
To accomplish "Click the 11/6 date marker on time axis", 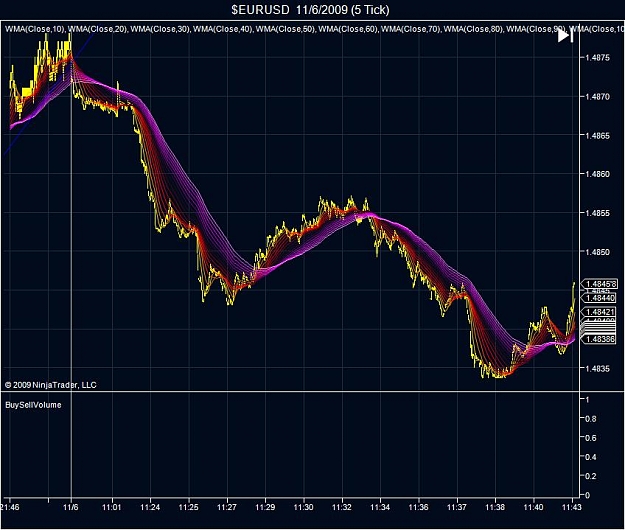I will coord(71,507).
